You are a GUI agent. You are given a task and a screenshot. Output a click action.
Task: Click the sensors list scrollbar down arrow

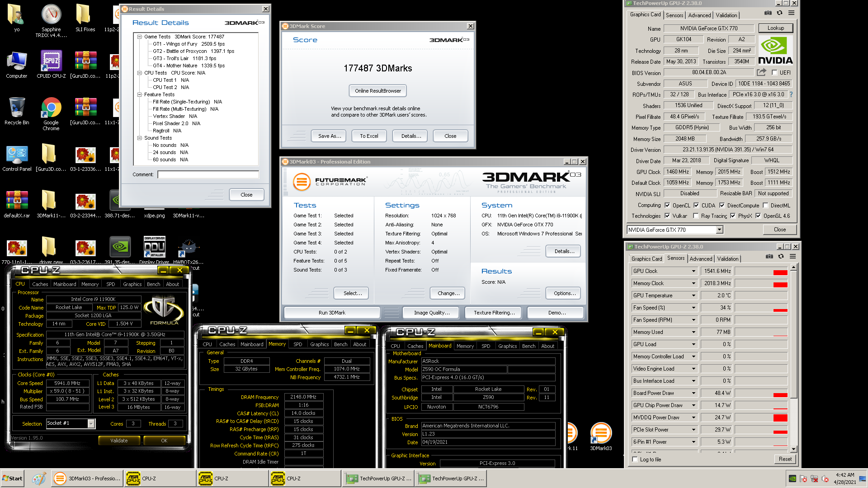(x=793, y=449)
